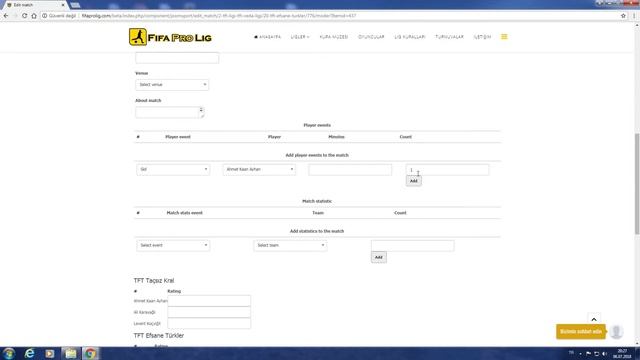Screen dimensions: 640x360
Task: Click the player event Count field
Action: (447, 169)
